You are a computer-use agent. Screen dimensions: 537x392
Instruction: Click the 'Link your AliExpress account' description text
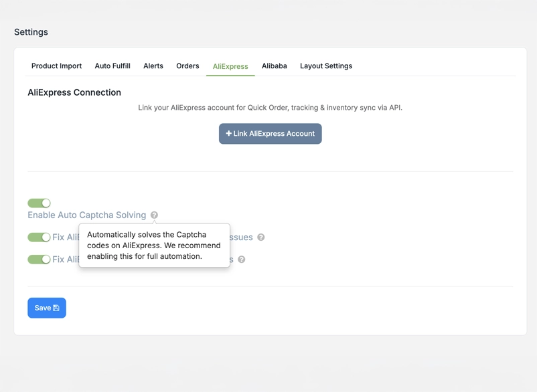coord(271,108)
